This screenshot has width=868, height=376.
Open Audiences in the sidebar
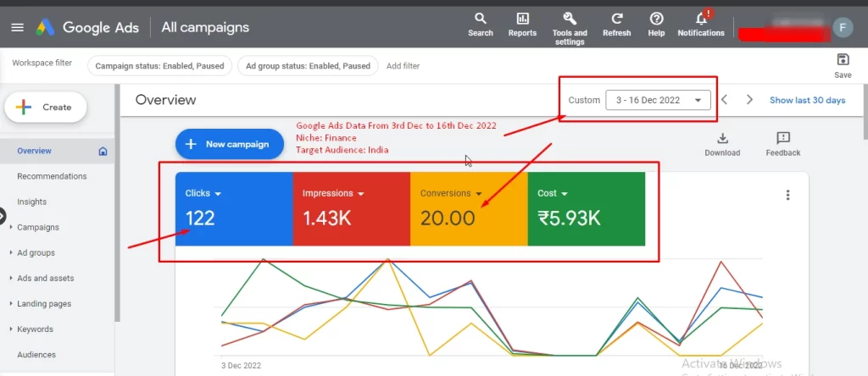[36, 355]
